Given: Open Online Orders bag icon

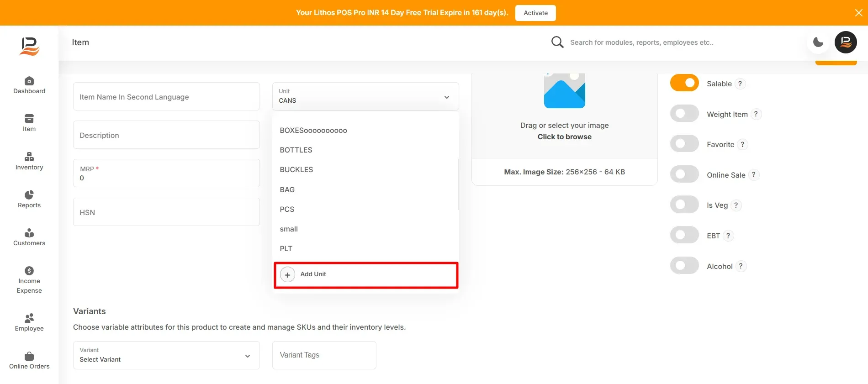Looking at the screenshot, I should click(x=29, y=356).
